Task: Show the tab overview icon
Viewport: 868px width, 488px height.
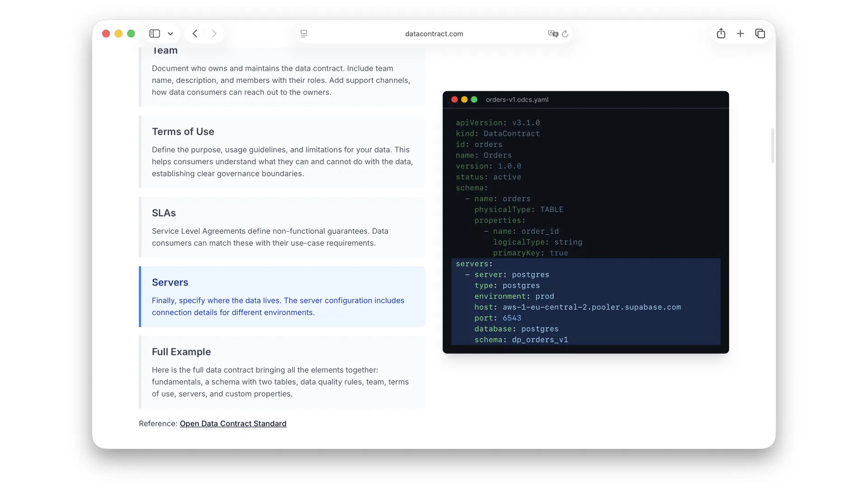Action: pos(760,33)
